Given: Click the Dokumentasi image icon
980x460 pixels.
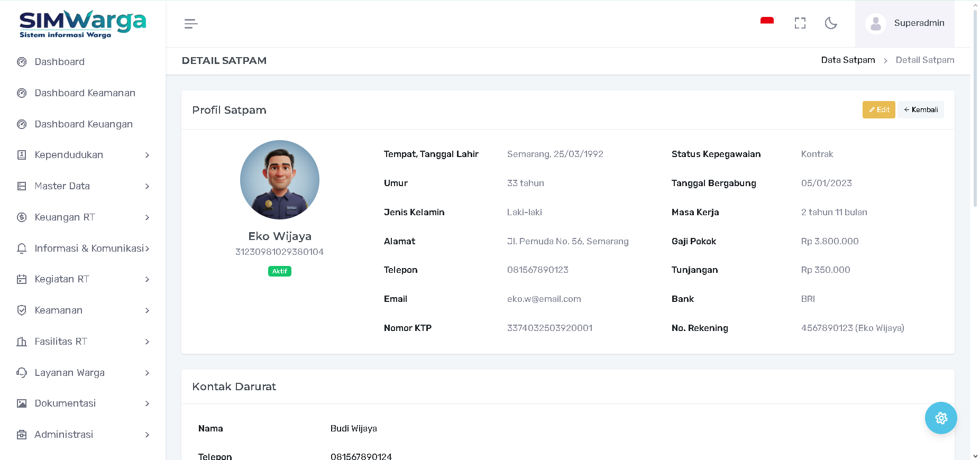Looking at the screenshot, I should pyautogui.click(x=22, y=403).
